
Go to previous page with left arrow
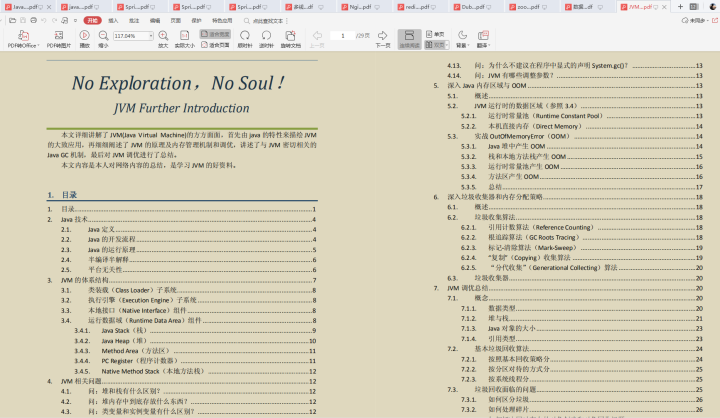(x=317, y=35)
